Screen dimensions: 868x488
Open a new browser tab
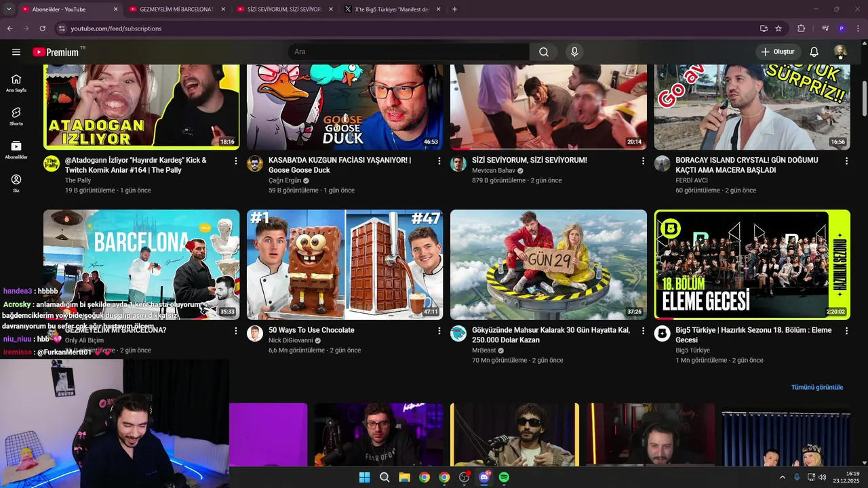[454, 9]
